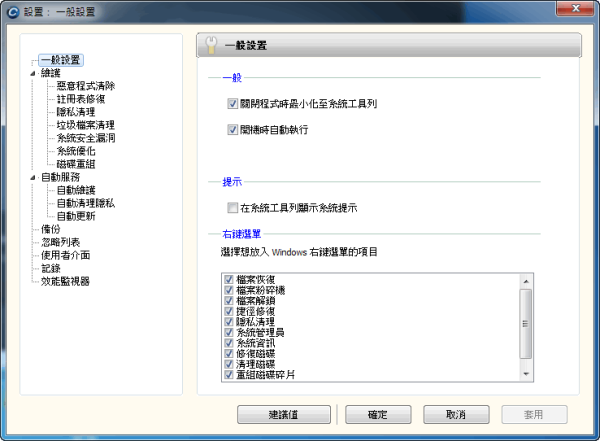The image size is (600, 441).
Task: Click the context menu list scrollbar thumb
Action: (x=526, y=324)
